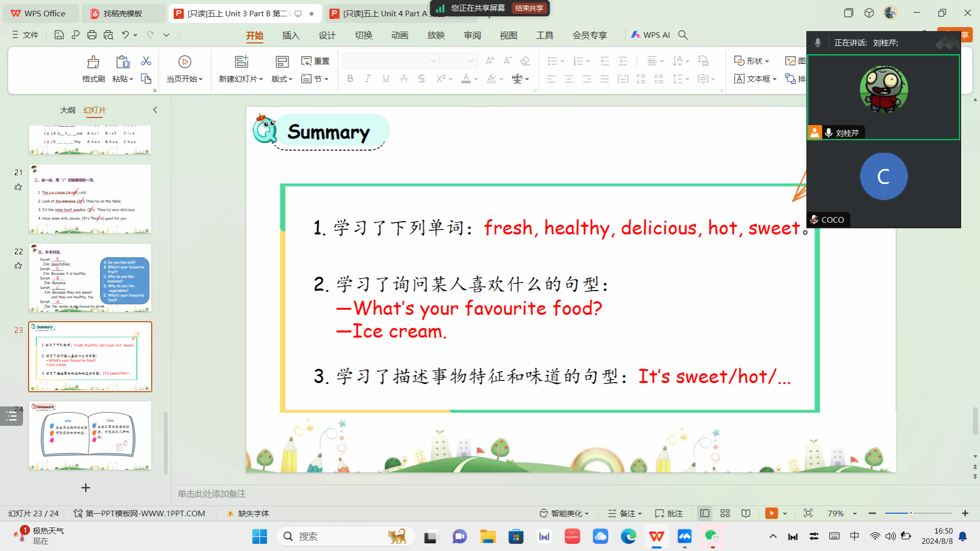
Task: Click the print icon in quick toolbar
Action: [x=92, y=35]
